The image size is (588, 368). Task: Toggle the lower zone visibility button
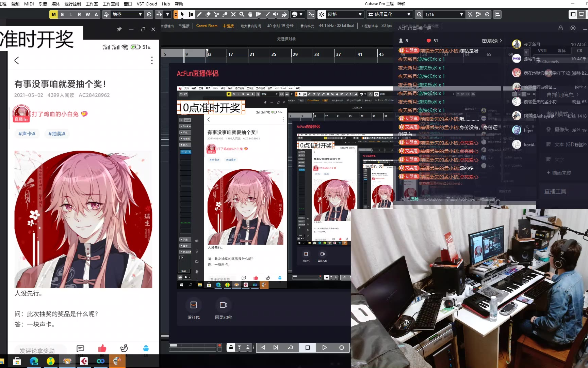coord(582,14)
